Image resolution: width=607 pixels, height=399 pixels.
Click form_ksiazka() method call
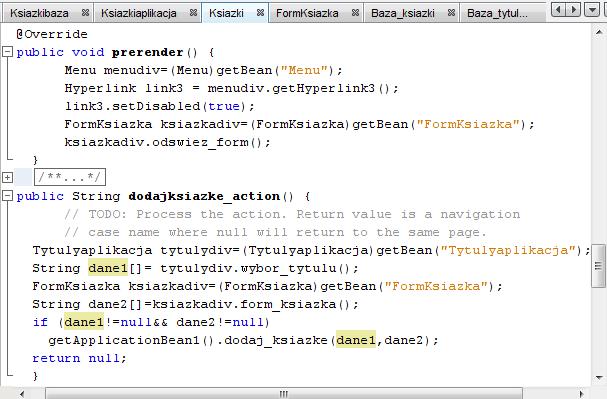click(296, 304)
